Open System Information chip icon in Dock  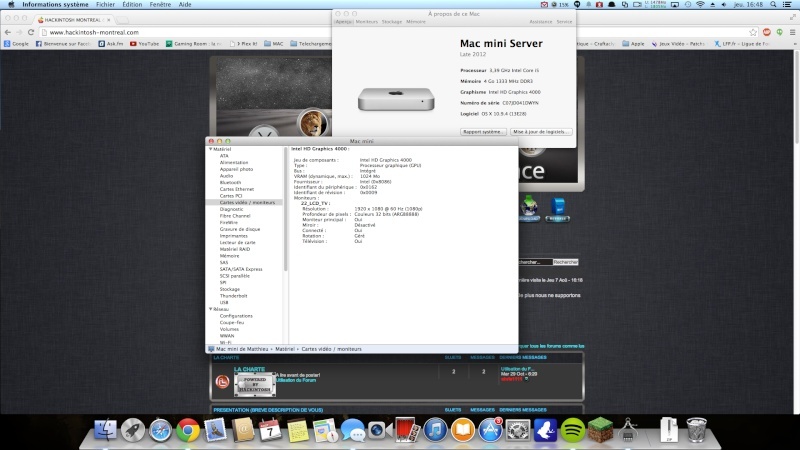pos(628,430)
